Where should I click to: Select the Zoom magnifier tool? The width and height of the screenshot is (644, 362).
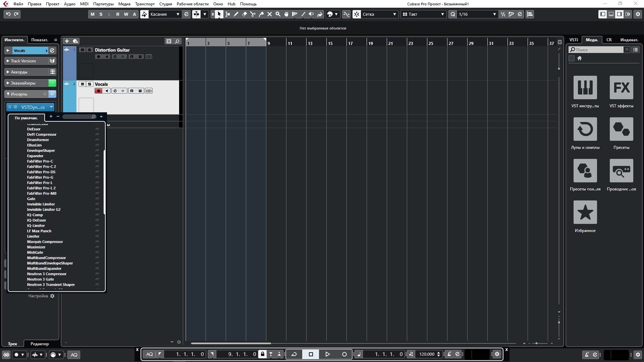point(278,14)
